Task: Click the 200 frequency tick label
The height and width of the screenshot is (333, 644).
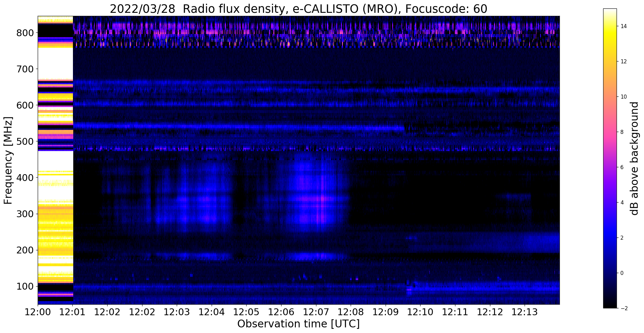Action: (x=25, y=250)
